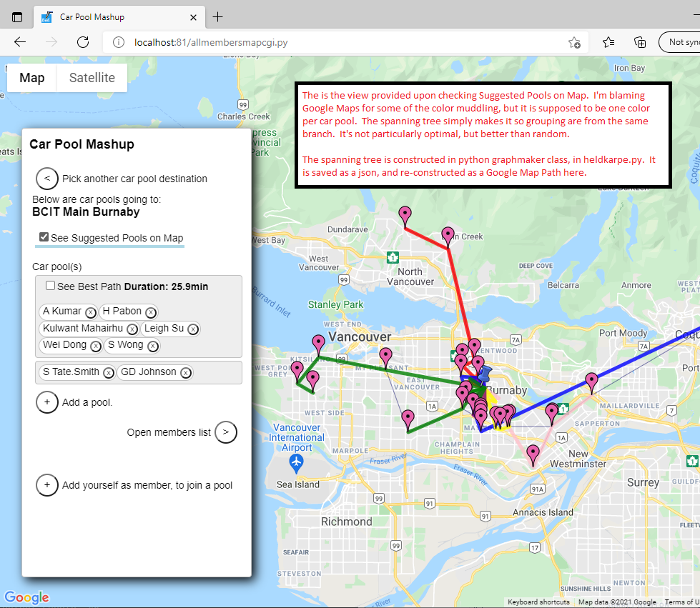
Task: Go back to pick another destination
Action: (x=47, y=179)
